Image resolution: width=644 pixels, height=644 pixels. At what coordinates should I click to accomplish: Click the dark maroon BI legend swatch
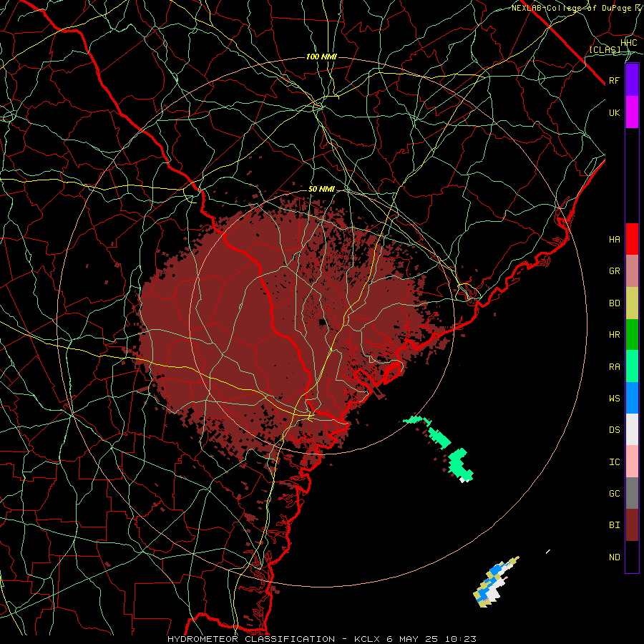point(632,525)
